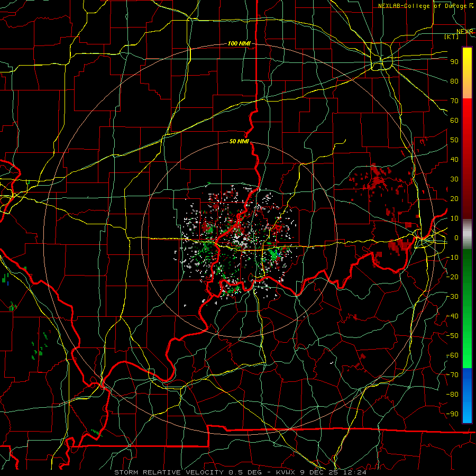476x476 pixels.
Task: Click the 70 value on velocity scale
Action: point(454,100)
